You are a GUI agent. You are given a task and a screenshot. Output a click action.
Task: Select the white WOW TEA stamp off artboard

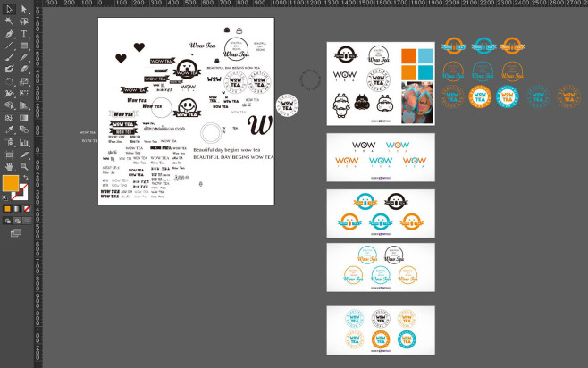(287, 105)
